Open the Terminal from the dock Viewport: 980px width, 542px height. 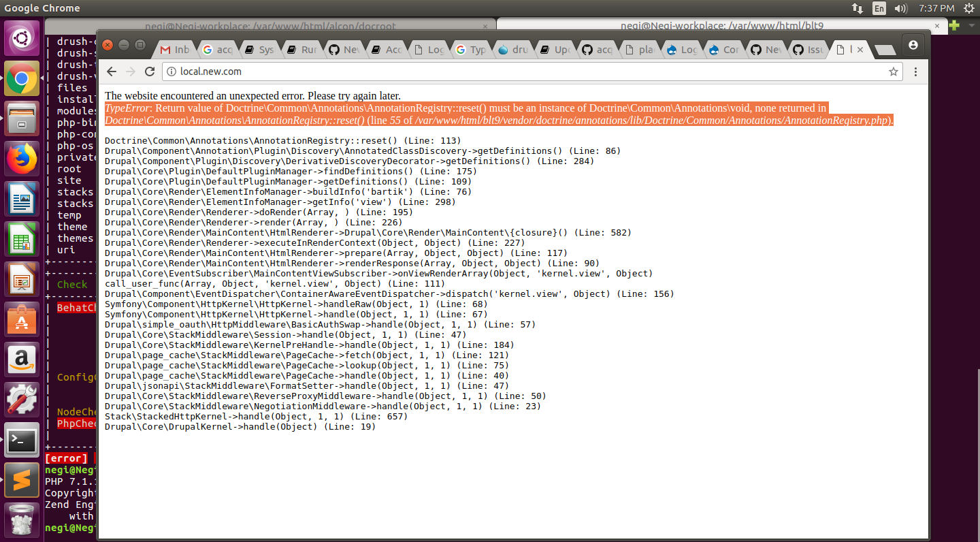pyautogui.click(x=22, y=440)
